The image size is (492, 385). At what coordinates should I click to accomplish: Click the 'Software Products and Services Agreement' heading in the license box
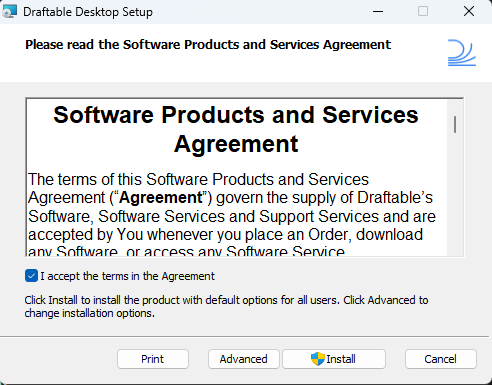tap(236, 129)
